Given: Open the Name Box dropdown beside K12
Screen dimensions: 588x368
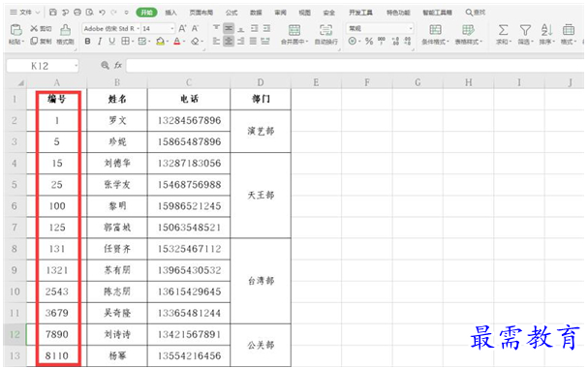Looking at the screenshot, I should click(77, 66).
